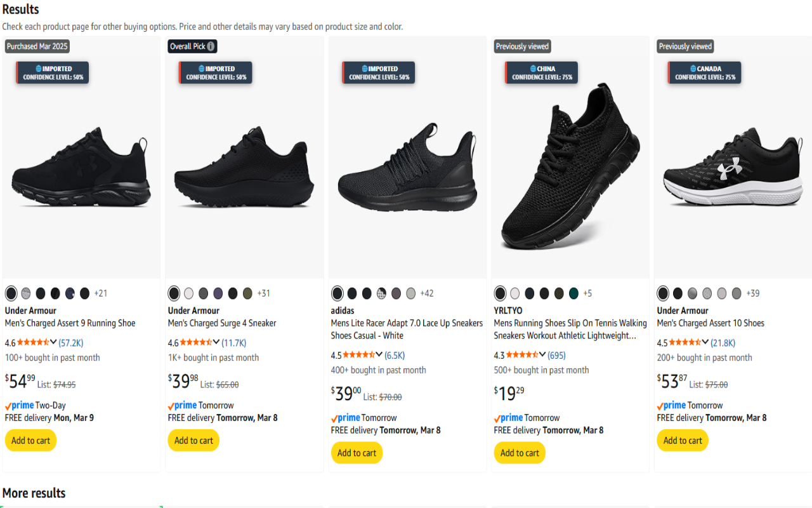Click the Overall Pick info icon
This screenshot has height=508, width=812.
[x=211, y=46]
